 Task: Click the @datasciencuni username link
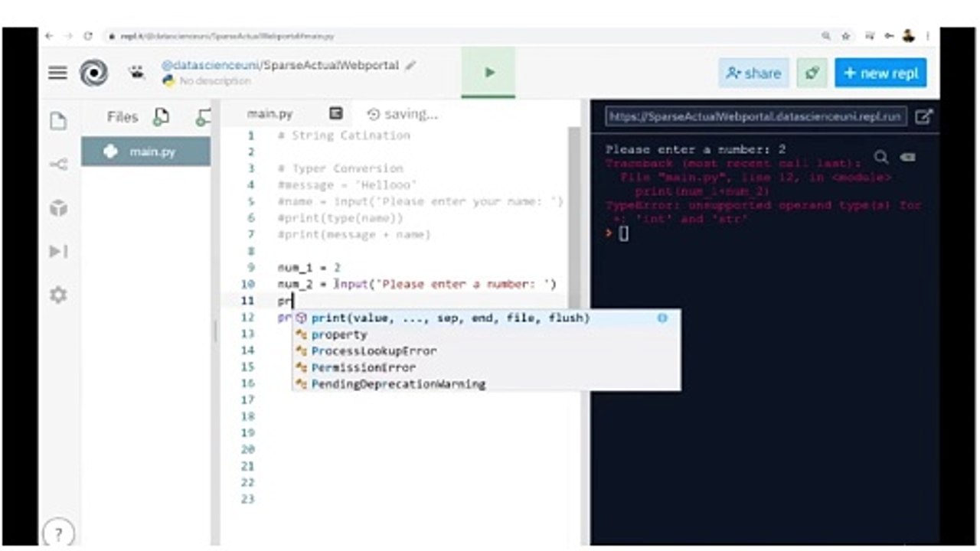tap(209, 66)
